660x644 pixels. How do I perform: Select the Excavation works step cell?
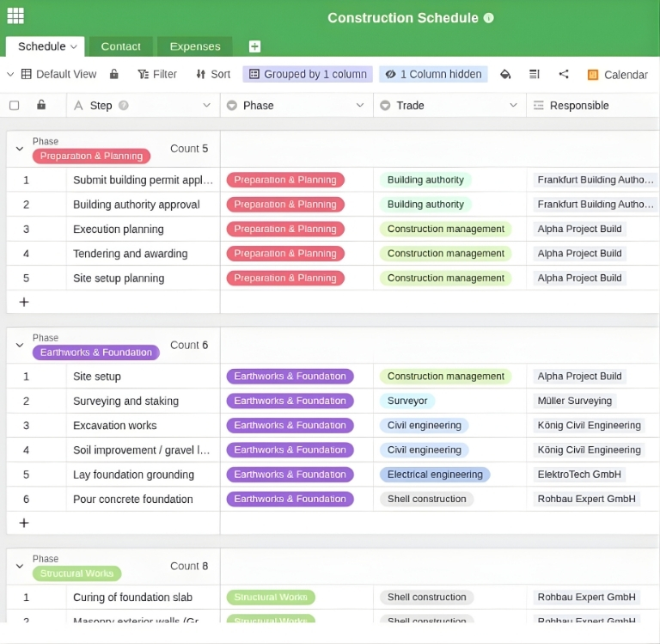tap(142, 426)
